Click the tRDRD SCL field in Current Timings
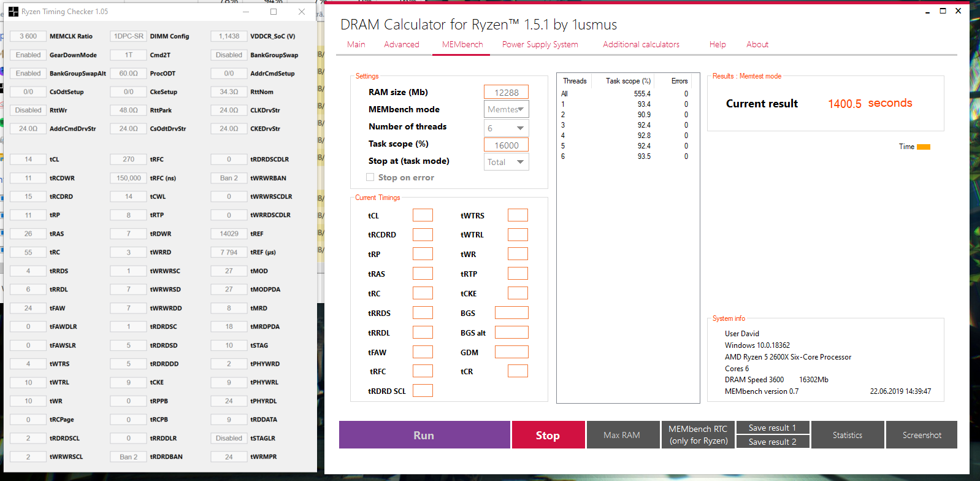 (x=423, y=391)
